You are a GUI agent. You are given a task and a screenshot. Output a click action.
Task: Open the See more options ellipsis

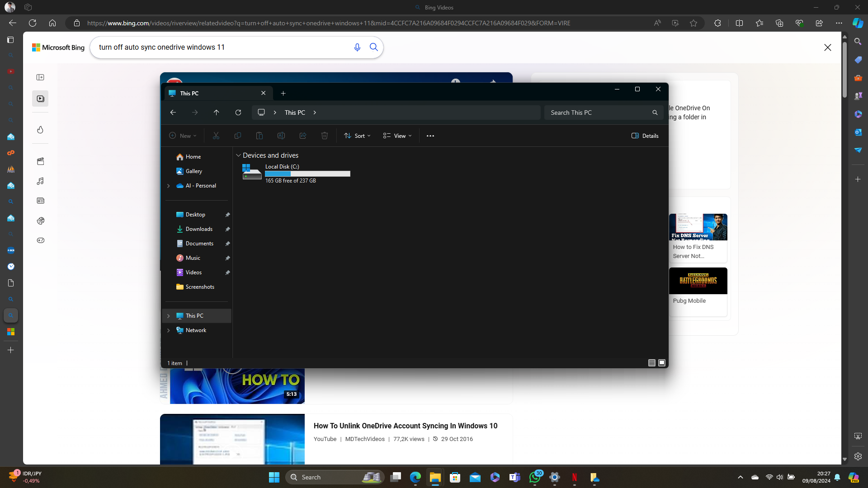pos(430,136)
